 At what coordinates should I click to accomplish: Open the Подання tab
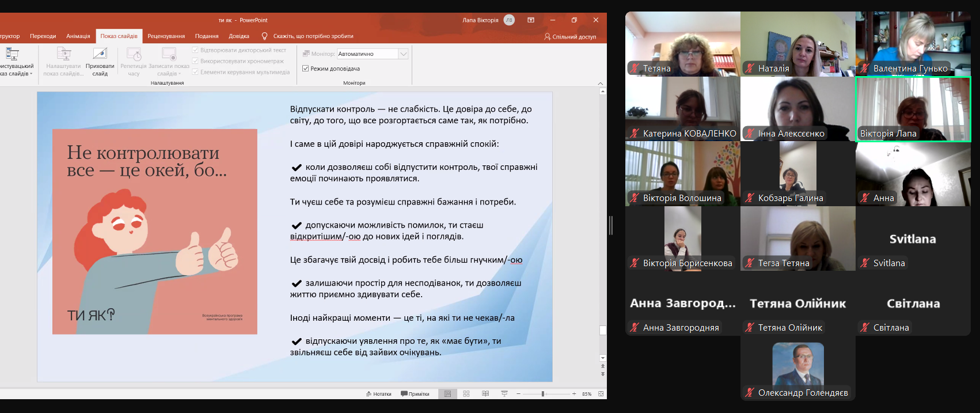click(207, 36)
